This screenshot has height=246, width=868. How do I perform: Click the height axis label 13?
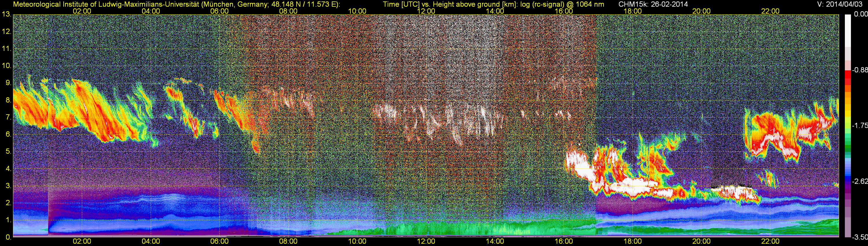coord(6,14)
